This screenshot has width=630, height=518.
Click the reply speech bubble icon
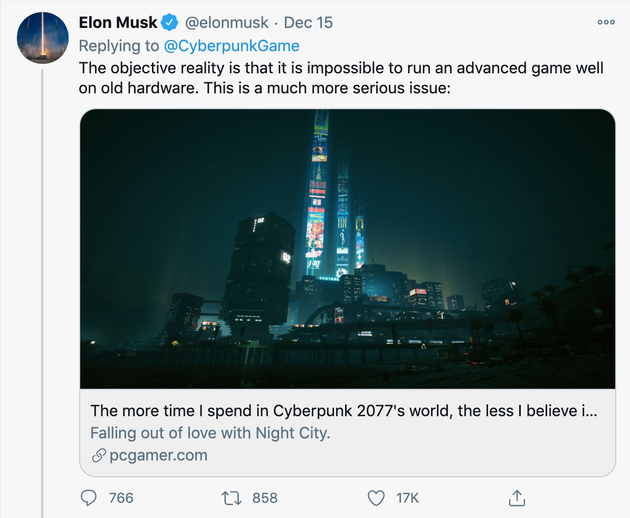tap(89, 497)
